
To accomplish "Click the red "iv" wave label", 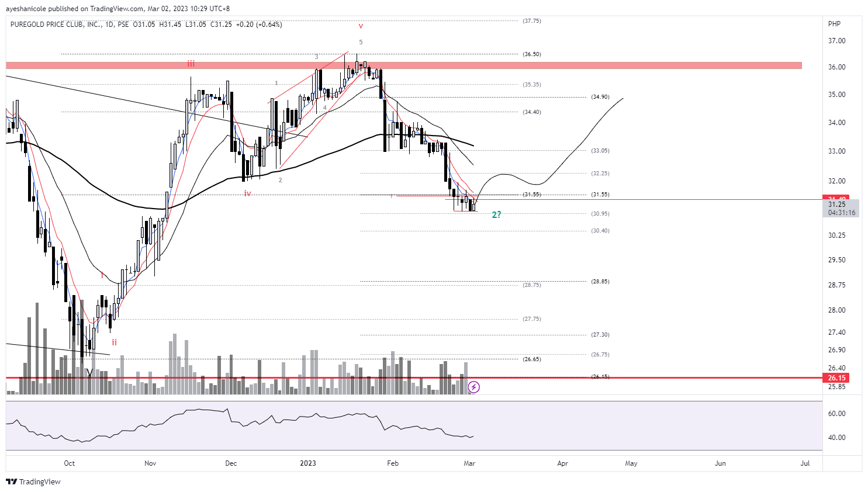I will click(248, 193).
